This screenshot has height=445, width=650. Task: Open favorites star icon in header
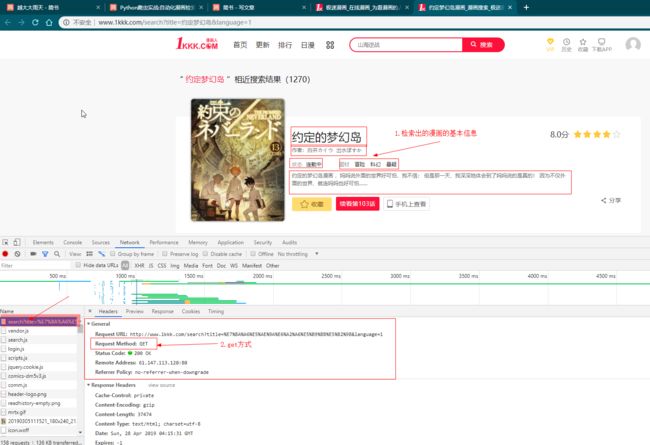(x=583, y=44)
